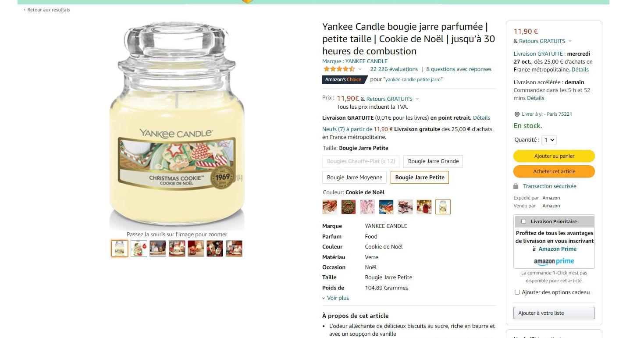Open the Ajouter à votre liste dropdown
This screenshot has height=338, width=644.
[x=554, y=313]
